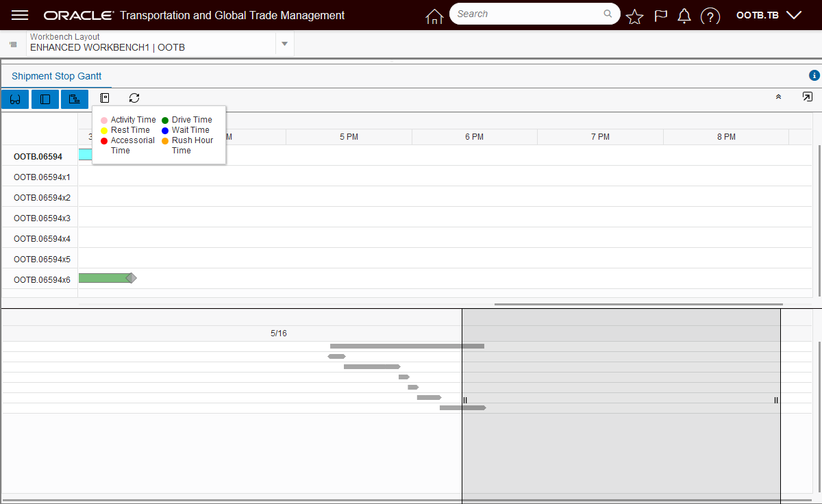
Task: Open Favorites star icon
Action: (x=635, y=16)
